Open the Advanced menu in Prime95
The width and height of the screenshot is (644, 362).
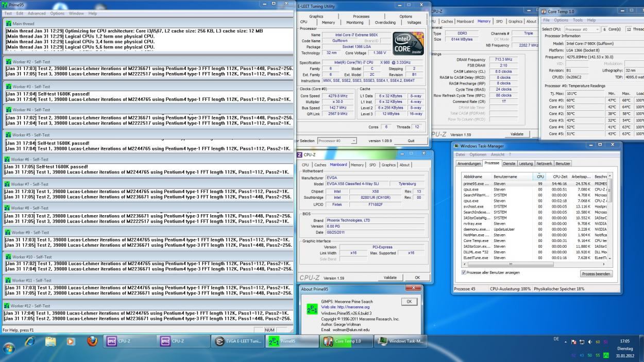click(37, 13)
